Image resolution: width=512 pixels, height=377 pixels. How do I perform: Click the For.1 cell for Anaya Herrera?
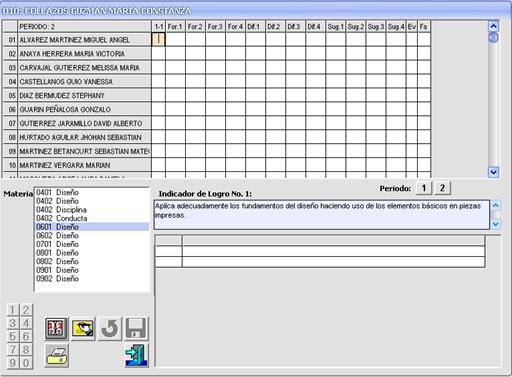click(x=175, y=54)
